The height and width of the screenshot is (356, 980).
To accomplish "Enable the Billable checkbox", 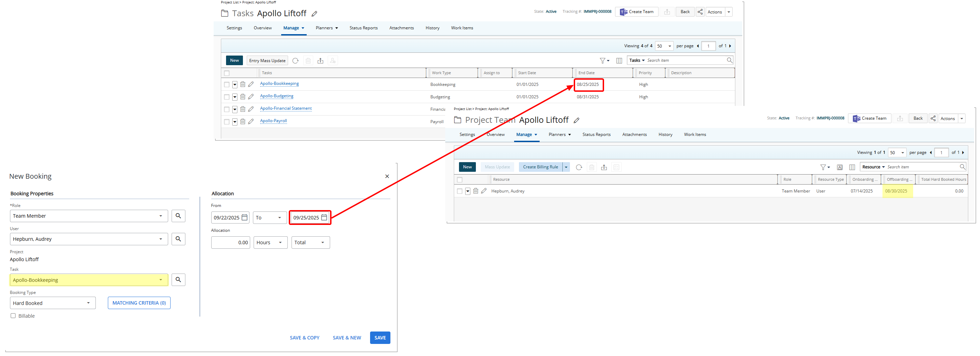I will 13,316.
